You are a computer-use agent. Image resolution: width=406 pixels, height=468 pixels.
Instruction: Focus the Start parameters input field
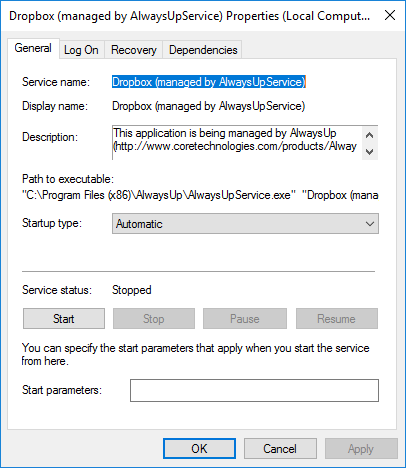[254, 390]
